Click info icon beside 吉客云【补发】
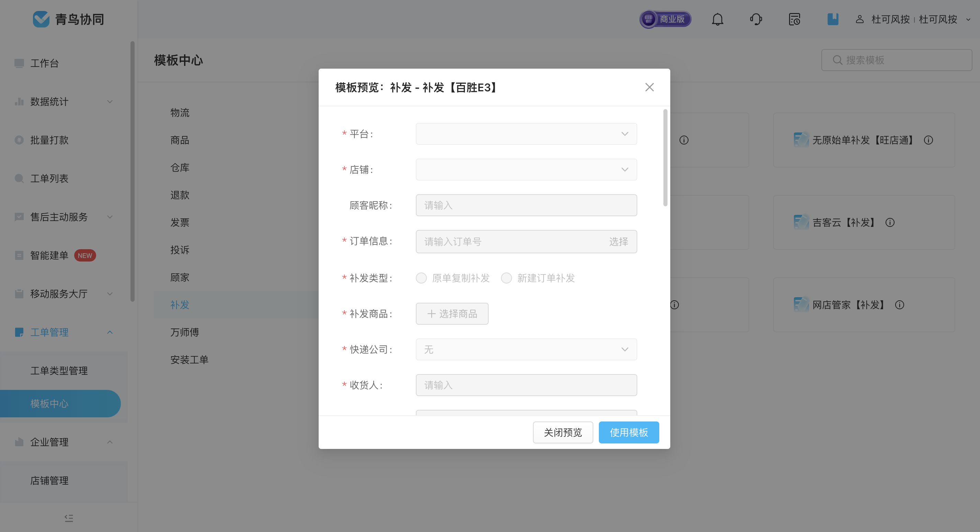Image resolution: width=980 pixels, height=532 pixels. [x=890, y=222]
